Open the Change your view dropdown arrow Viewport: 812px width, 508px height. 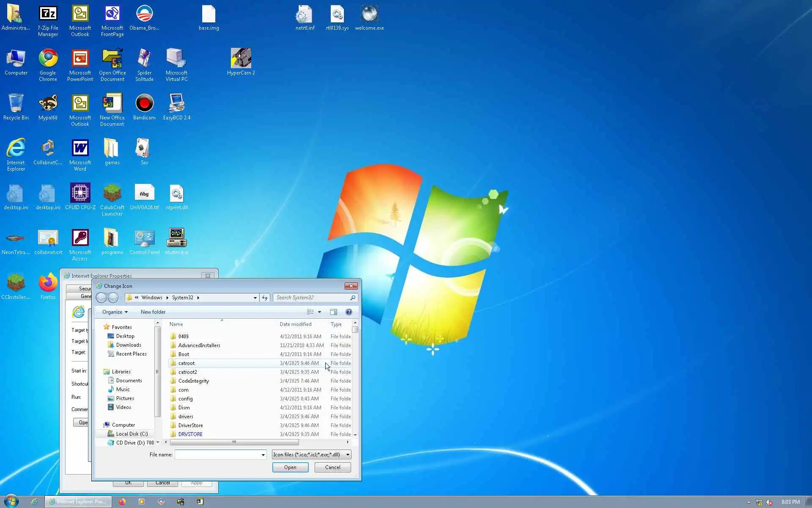pos(319,312)
